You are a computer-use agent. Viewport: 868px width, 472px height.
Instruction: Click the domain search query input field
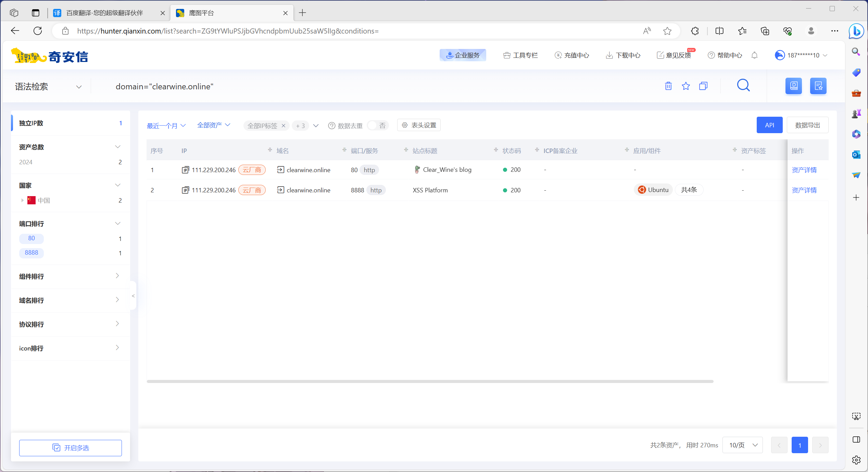(x=377, y=87)
